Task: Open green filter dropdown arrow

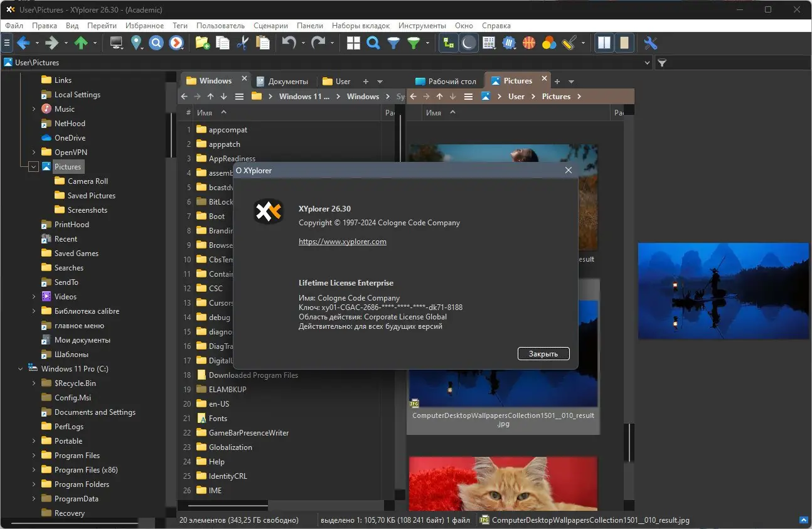Action: tap(428, 43)
